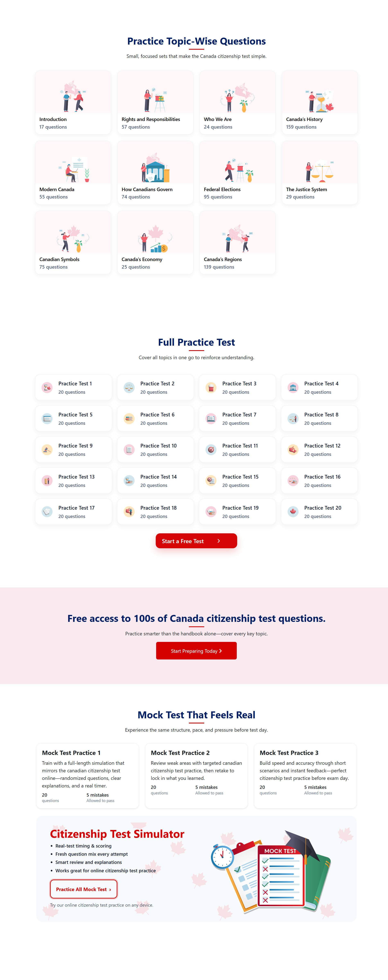This screenshot has width=388, height=980.
Task: Open the Introduction topic card illustration
Action: click(73, 95)
